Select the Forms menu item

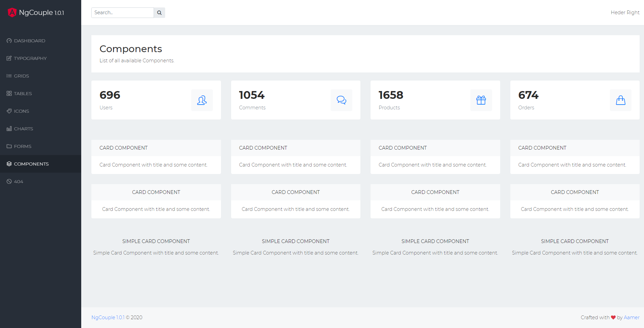(41, 146)
